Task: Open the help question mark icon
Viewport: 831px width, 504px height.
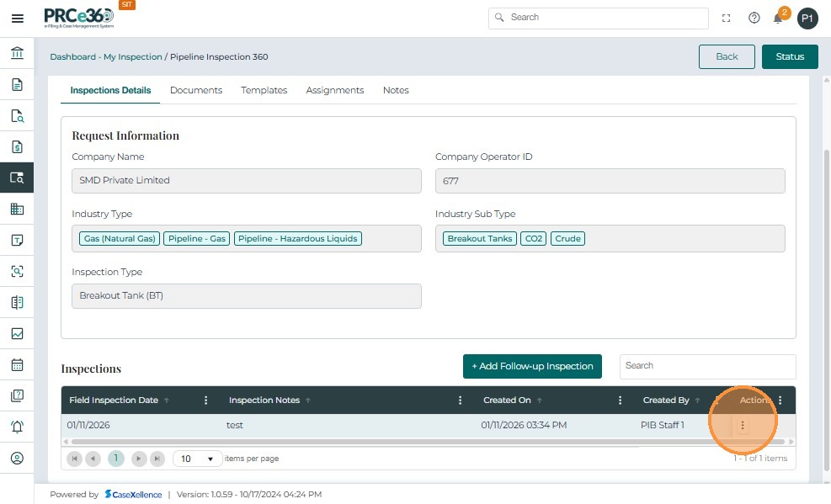Action: [754, 18]
